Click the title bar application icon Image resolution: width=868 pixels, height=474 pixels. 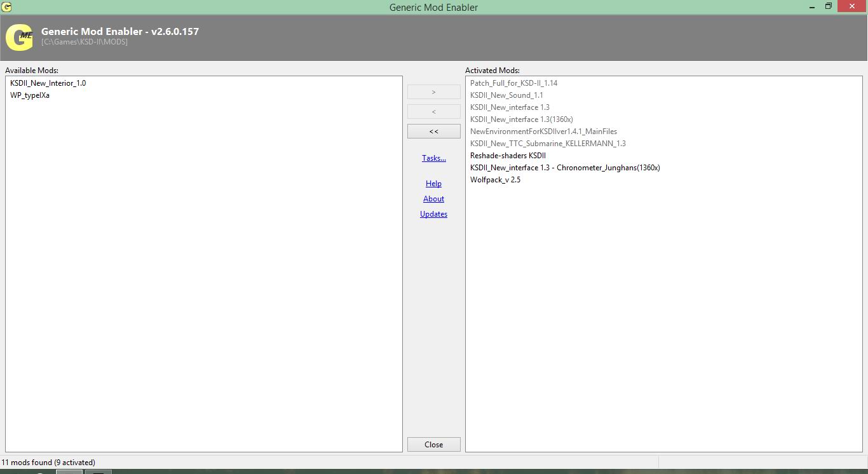pyautogui.click(x=7, y=7)
